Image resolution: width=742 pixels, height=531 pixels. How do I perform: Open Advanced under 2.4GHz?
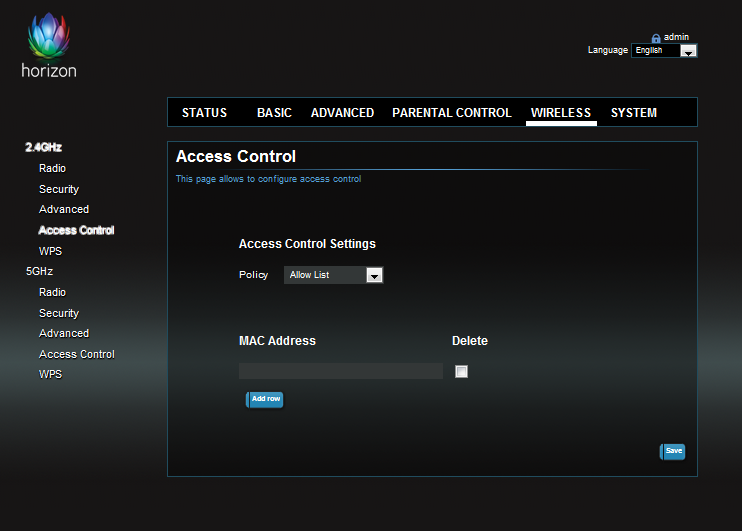pyautogui.click(x=64, y=209)
